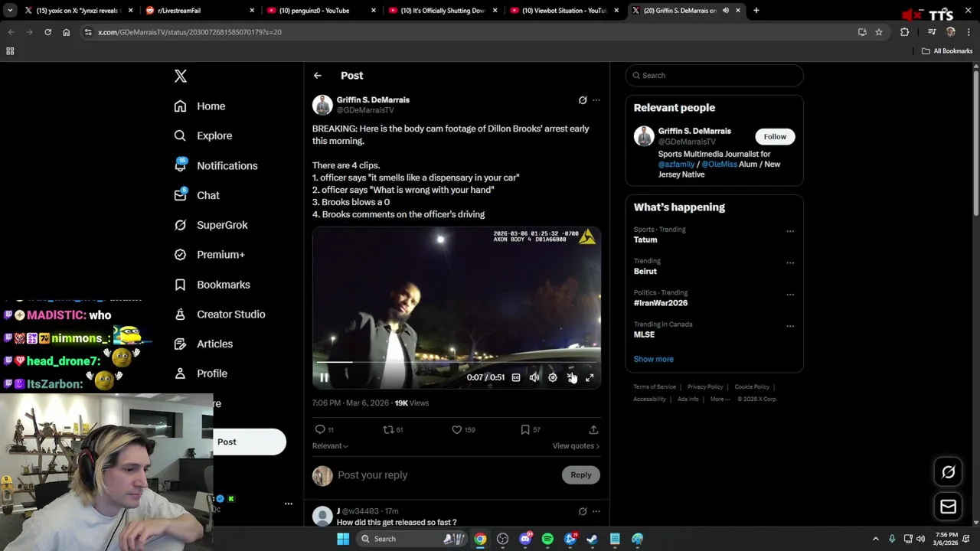The image size is (980, 551).
Task: Click Show more trends link
Action: coord(654,359)
